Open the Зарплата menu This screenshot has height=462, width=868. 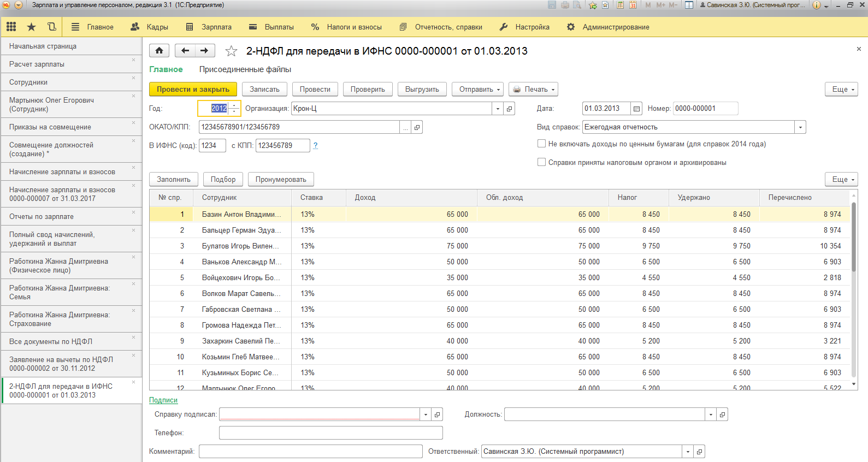pyautogui.click(x=209, y=27)
